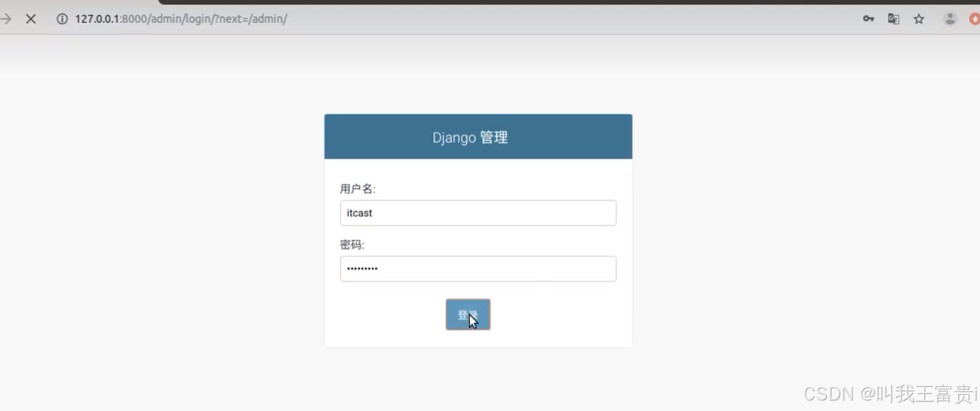This screenshot has width=980, height=411.
Task: Click the red extension icon at the toolbar edge
Action: pyautogui.click(x=975, y=19)
